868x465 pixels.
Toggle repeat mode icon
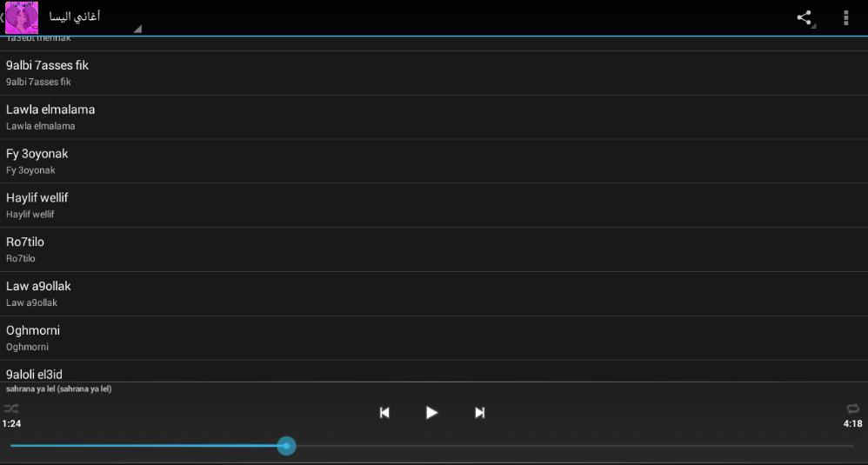click(853, 409)
